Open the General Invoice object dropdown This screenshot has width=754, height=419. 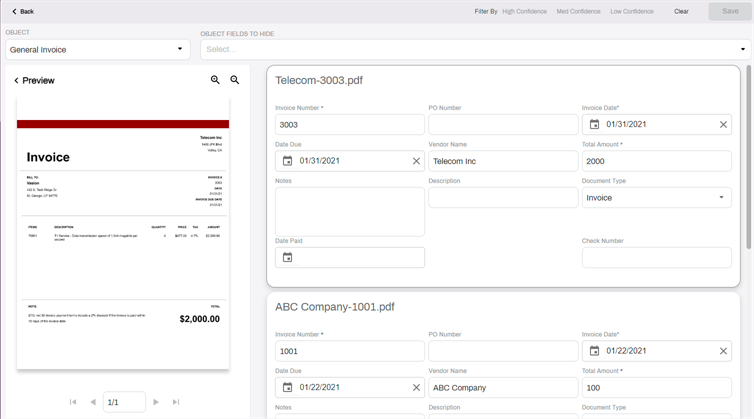click(x=98, y=50)
